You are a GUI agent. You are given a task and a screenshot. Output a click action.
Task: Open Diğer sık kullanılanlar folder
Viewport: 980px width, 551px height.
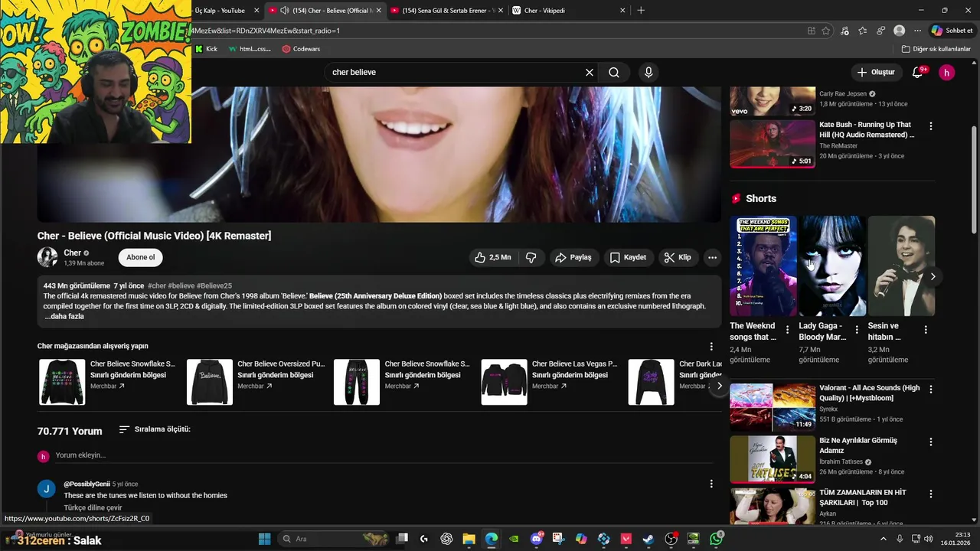[x=936, y=48]
